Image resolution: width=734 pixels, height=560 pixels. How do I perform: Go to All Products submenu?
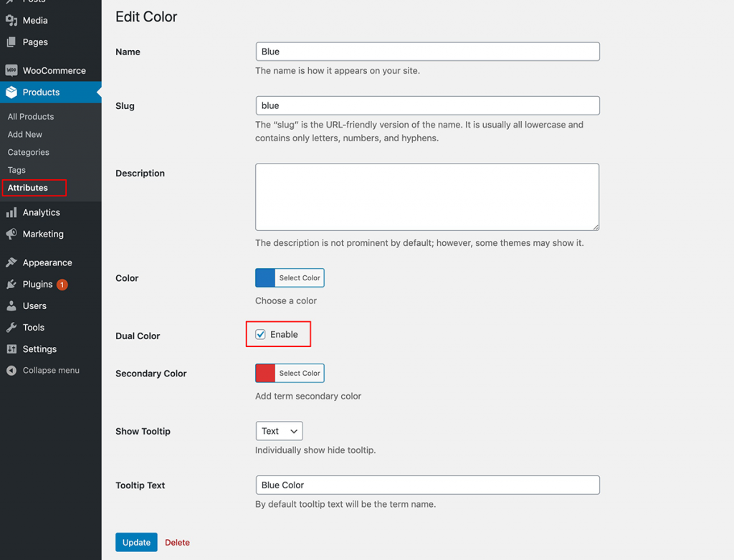30,117
